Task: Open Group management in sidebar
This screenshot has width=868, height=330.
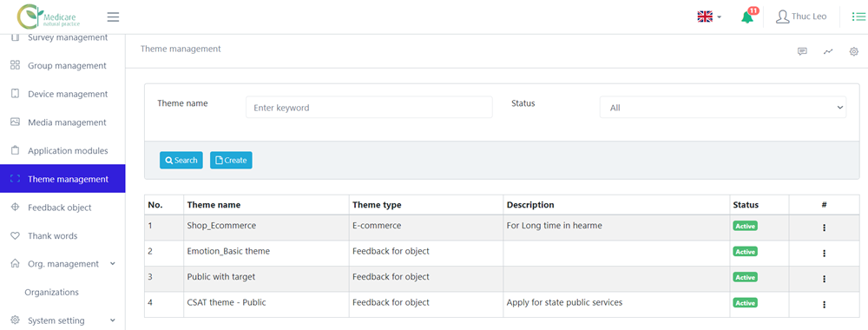Action: (x=62, y=66)
